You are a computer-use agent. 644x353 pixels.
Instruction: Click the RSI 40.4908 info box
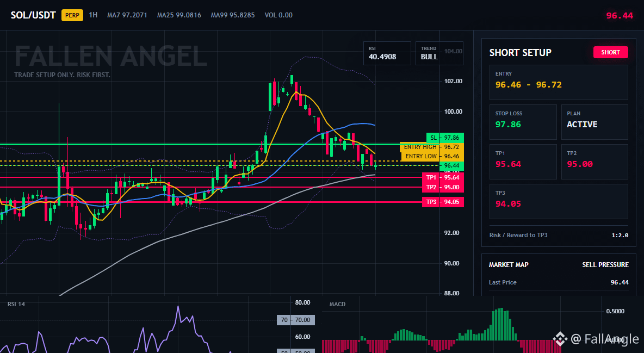[387, 53]
